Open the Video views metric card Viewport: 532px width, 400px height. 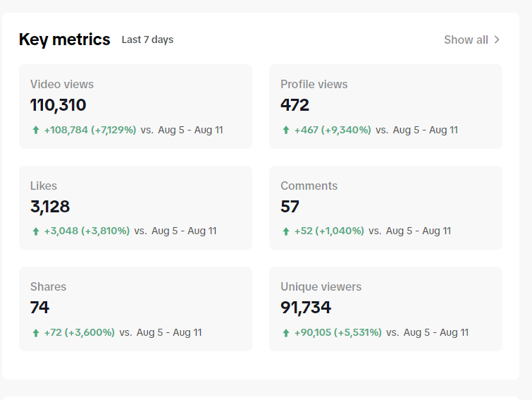[135, 107]
